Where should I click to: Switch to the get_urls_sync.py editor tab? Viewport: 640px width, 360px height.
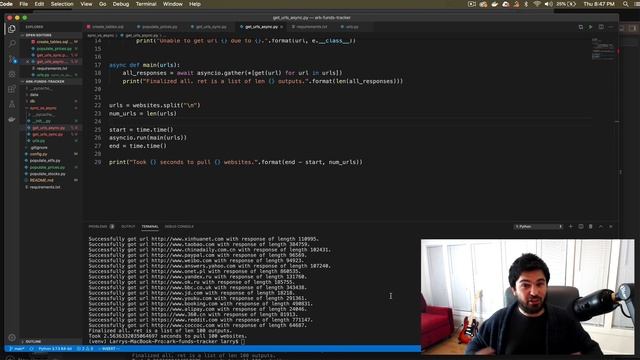pos(211,27)
